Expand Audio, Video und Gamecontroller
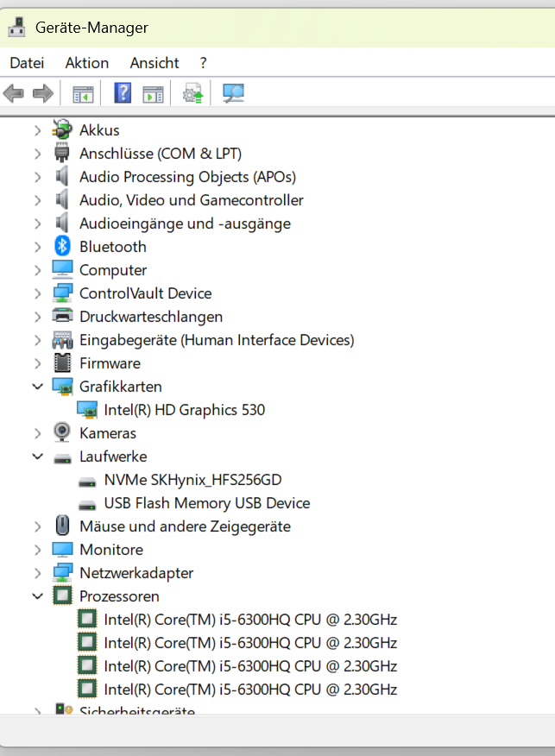 coord(38,200)
